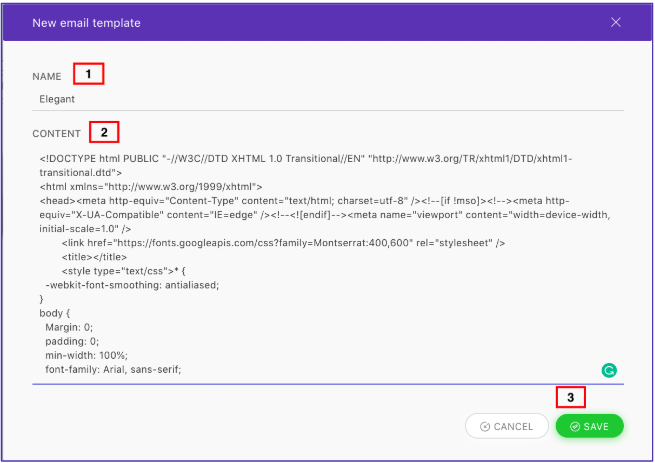Click the Grammarly icon in content editor
Viewport: 655px width, 463px height.
coord(609,370)
